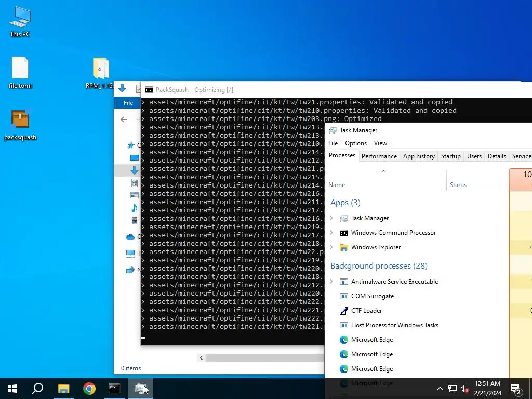Open Task Manager View menu
This screenshot has height=399, width=532.
pyautogui.click(x=380, y=143)
